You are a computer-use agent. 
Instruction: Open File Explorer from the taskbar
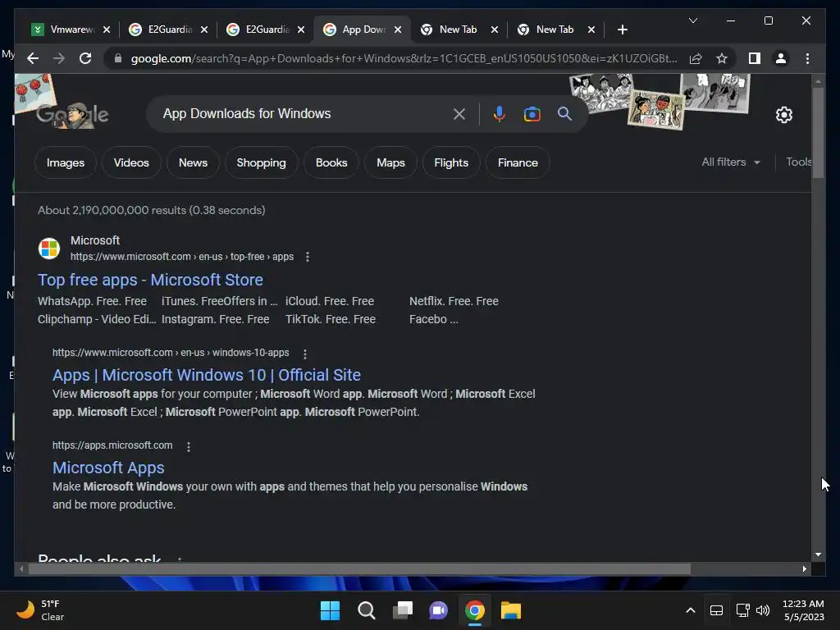[510, 610]
